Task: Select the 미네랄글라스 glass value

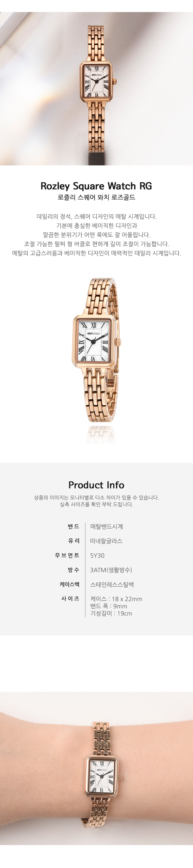Action: tap(106, 541)
